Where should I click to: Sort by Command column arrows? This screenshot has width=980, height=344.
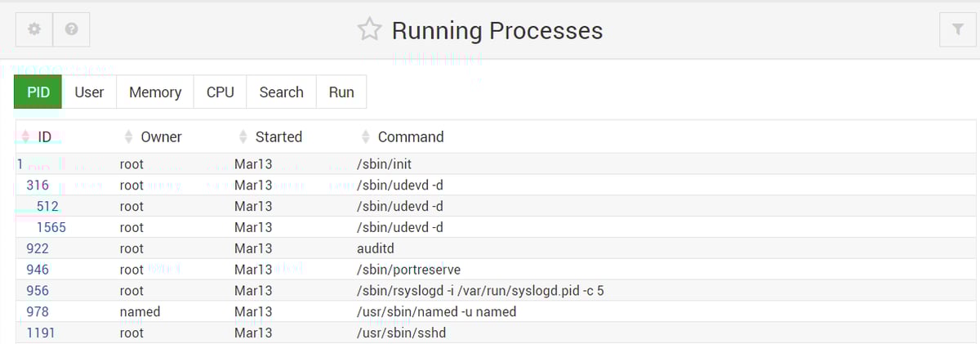click(365, 136)
